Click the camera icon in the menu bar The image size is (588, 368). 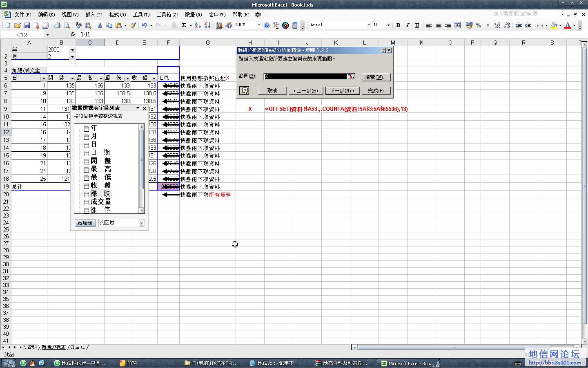258,15
